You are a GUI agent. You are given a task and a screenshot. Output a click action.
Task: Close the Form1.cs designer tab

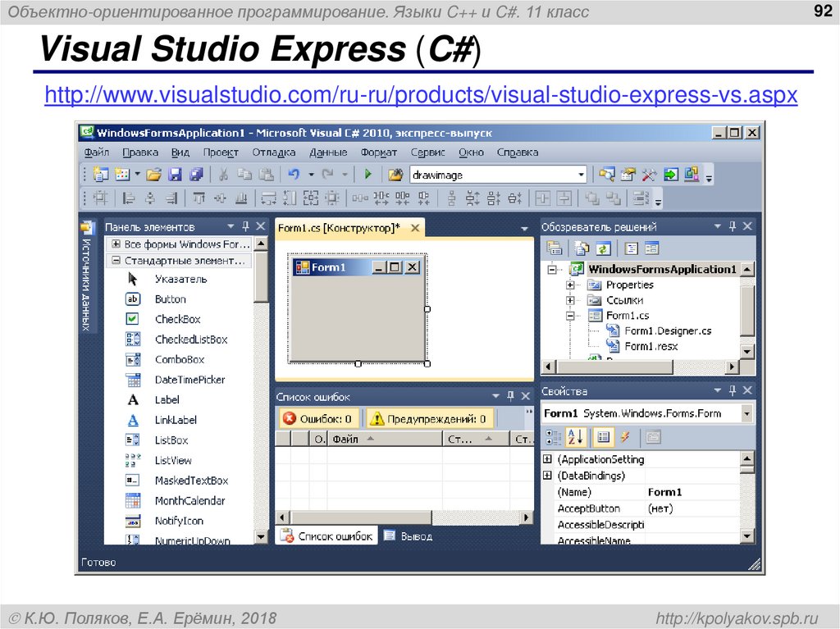(x=414, y=228)
